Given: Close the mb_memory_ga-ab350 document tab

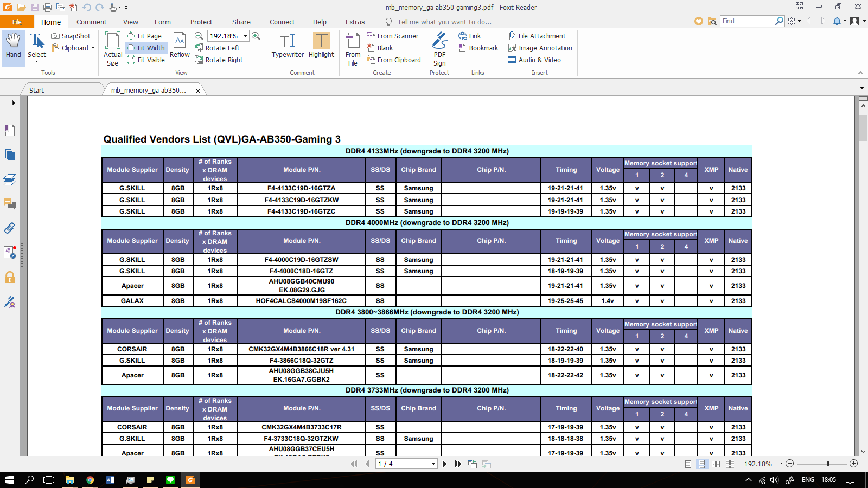Looking at the screenshot, I should click(198, 91).
